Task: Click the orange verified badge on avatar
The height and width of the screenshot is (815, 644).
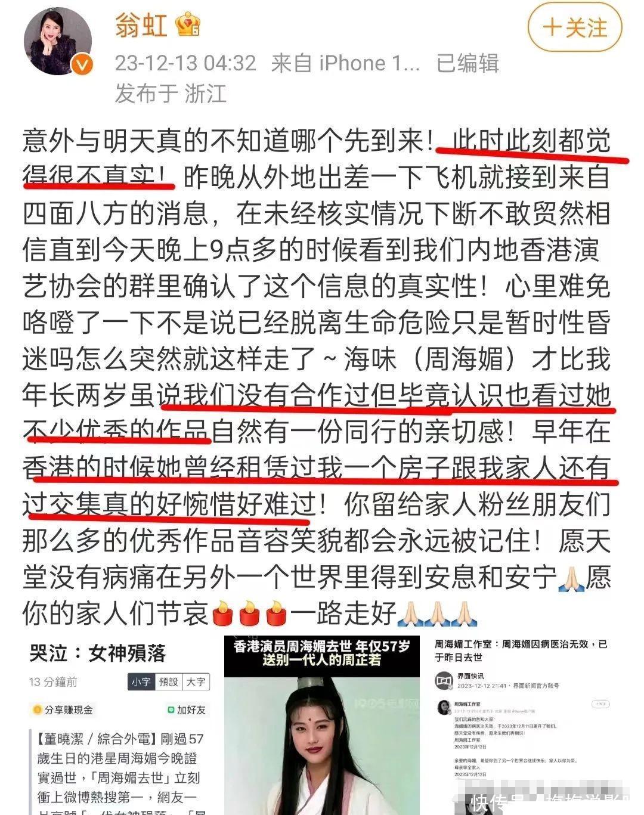Action: pos(83,66)
